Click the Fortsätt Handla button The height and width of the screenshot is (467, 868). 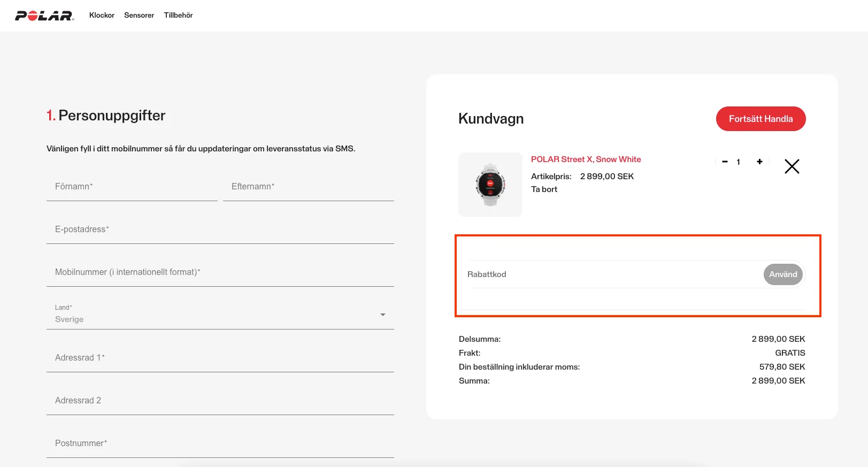click(x=761, y=119)
